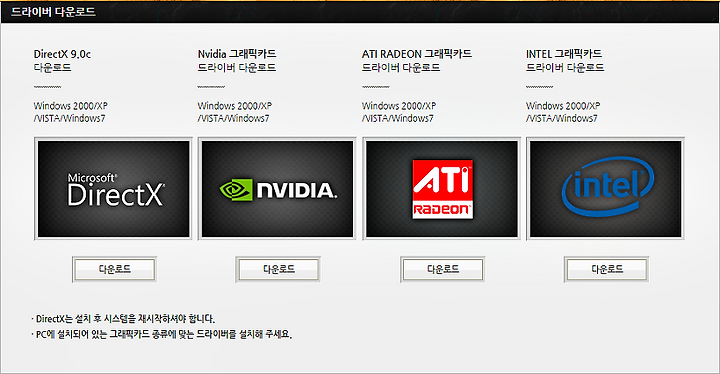Download DirectX 9.0c with its 다운로드 button
Screen dimensions: 720x374
point(114,269)
